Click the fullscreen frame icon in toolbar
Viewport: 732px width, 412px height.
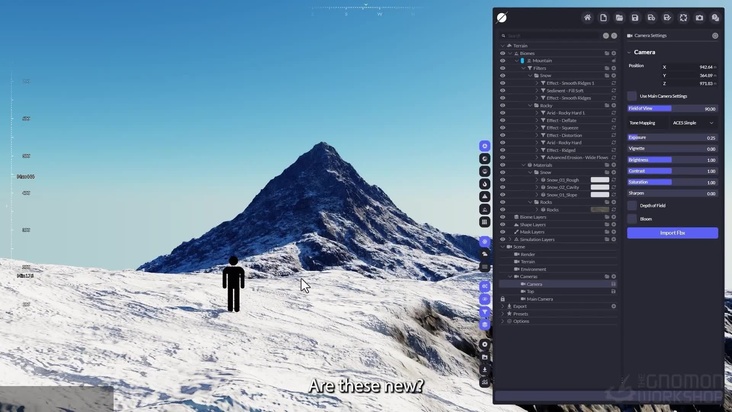(683, 18)
